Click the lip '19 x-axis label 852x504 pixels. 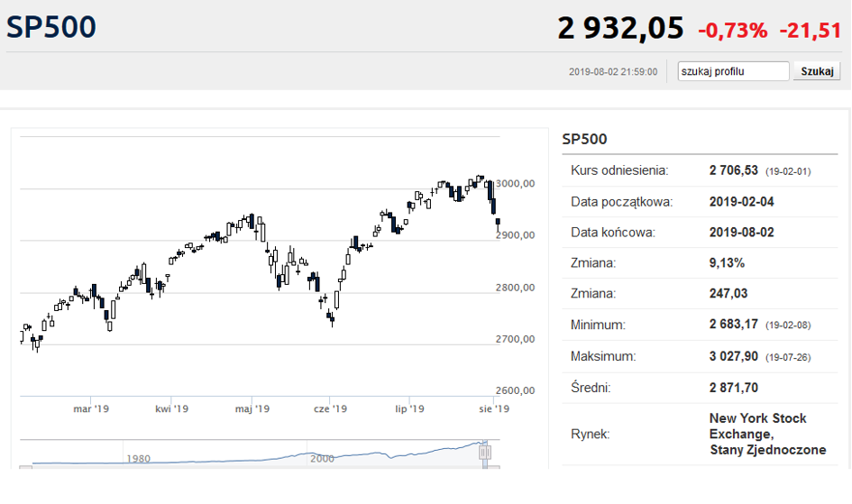point(410,409)
